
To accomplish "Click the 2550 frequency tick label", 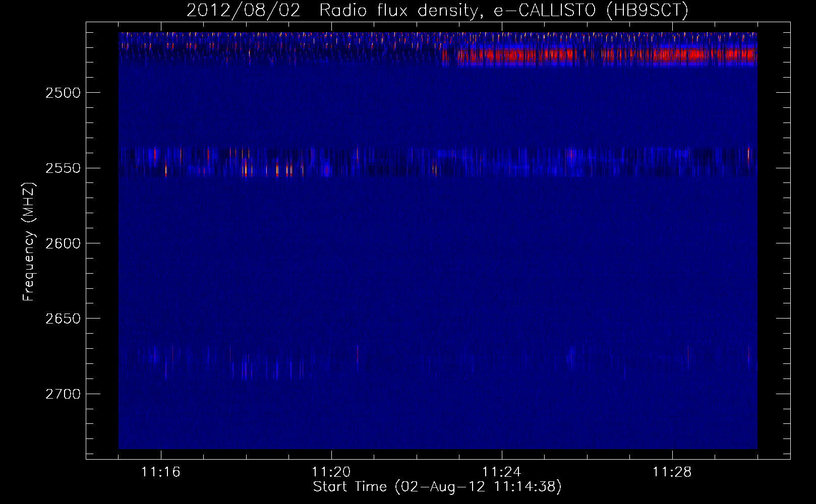I will coord(63,168).
